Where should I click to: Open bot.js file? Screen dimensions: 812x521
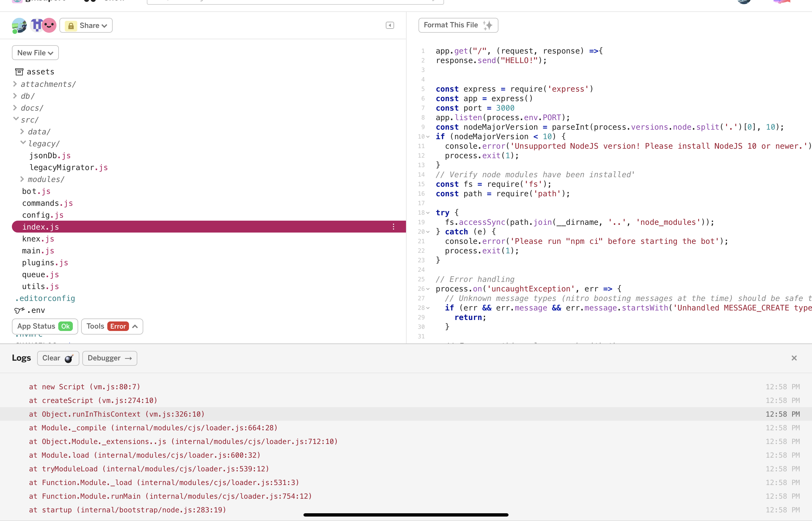point(36,191)
